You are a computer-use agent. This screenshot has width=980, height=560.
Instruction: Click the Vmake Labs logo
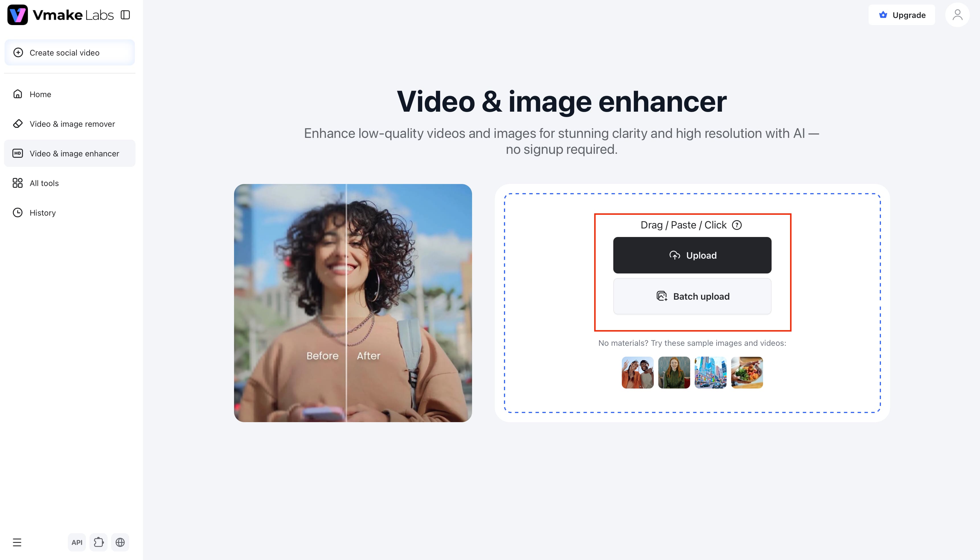pyautogui.click(x=60, y=15)
